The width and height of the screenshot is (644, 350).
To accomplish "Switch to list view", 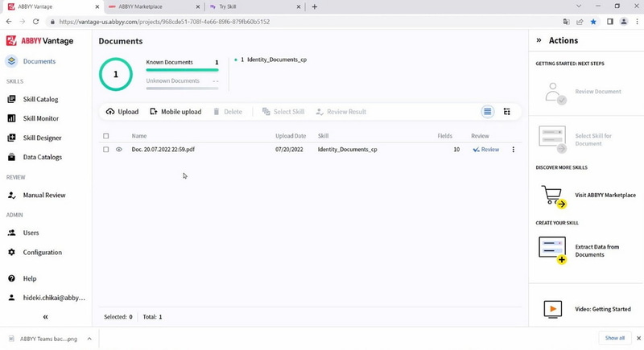I will point(488,112).
